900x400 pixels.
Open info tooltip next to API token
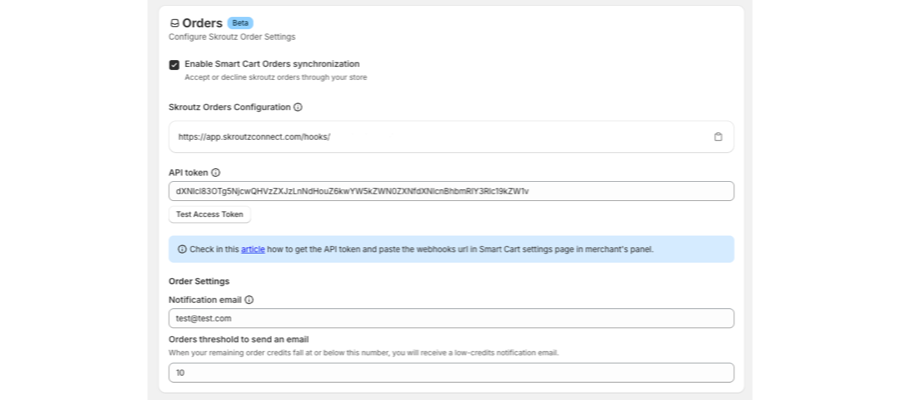[x=216, y=173]
